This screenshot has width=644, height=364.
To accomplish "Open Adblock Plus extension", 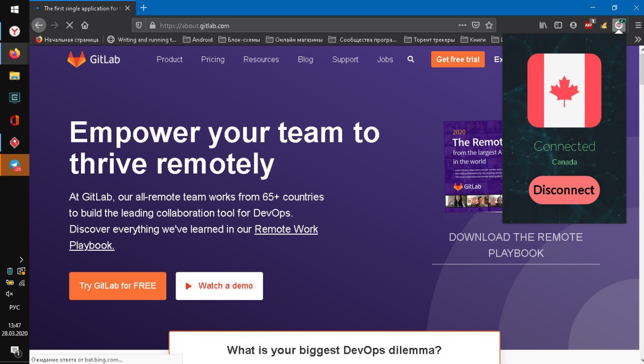I will point(589,25).
